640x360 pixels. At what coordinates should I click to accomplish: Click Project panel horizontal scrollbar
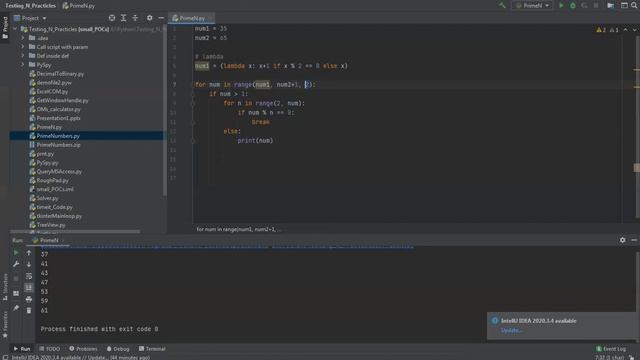pos(76,231)
